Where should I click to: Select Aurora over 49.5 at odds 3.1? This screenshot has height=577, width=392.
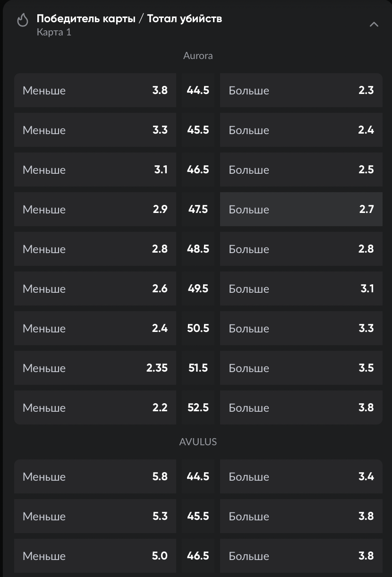coord(301,288)
